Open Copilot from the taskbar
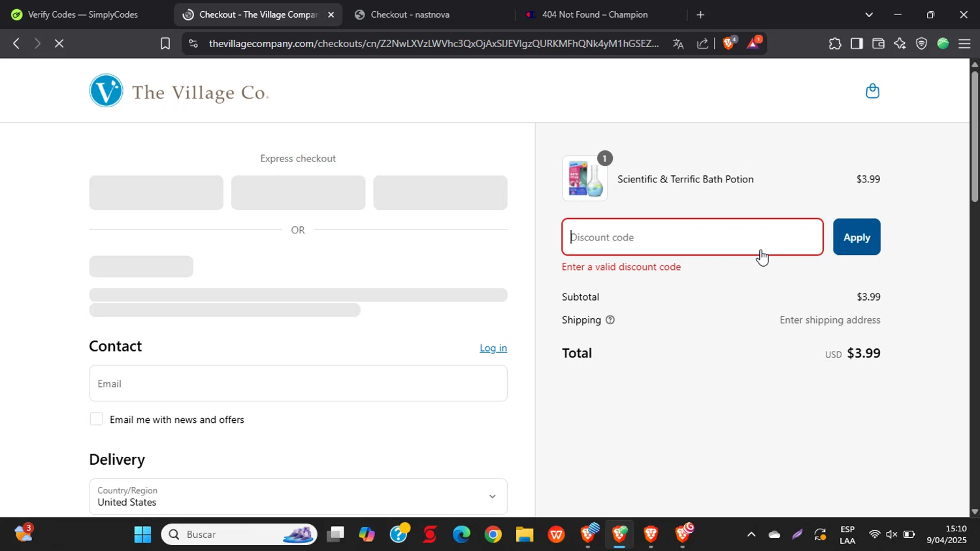This screenshot has height=551, width=980. 367,535
